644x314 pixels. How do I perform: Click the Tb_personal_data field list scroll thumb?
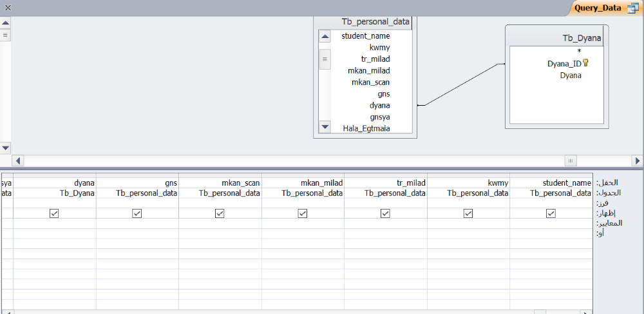tap(325, 59)
